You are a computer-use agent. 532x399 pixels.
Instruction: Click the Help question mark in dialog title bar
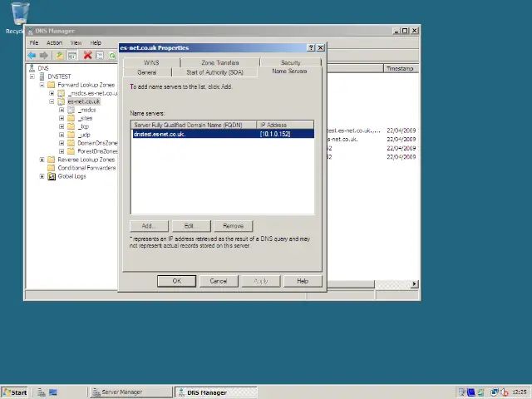[x=311, y=48]
